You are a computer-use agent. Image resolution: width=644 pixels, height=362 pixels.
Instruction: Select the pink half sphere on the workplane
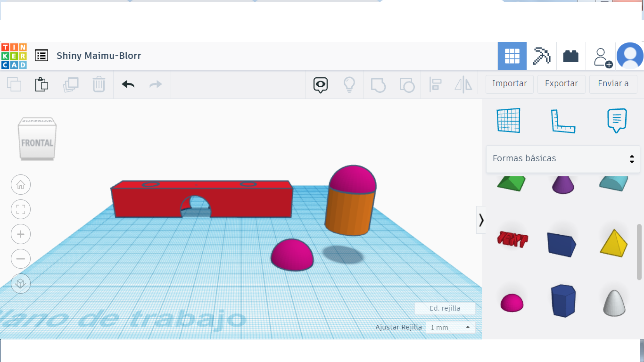click(x=292, y=255)
